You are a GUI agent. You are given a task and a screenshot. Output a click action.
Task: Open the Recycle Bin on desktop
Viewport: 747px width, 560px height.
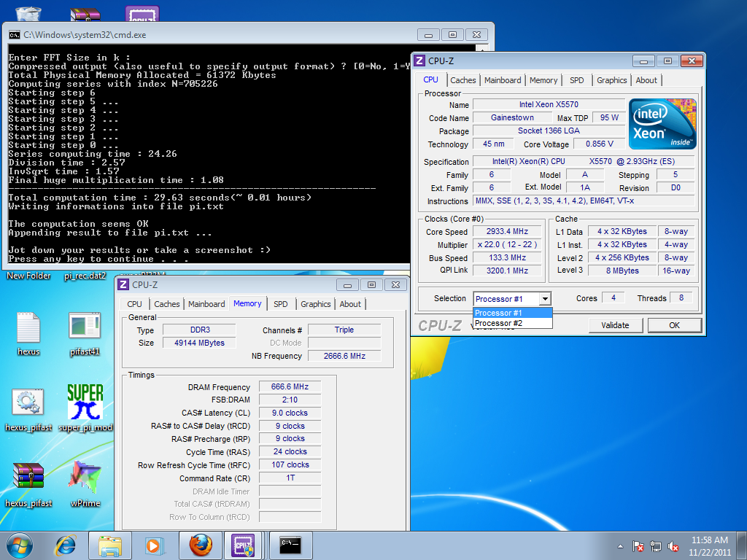click(x=28, y=13)
